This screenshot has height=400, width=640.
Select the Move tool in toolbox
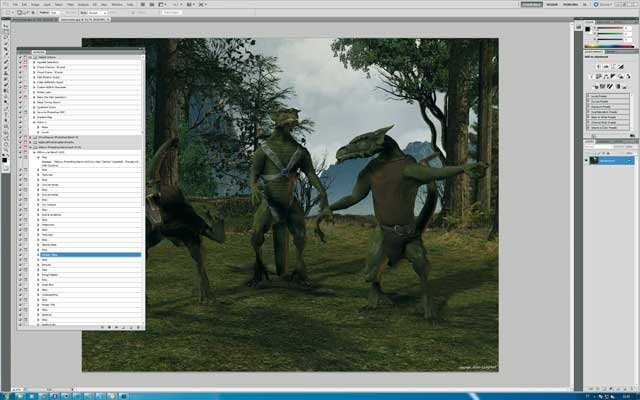coord(5,25)
